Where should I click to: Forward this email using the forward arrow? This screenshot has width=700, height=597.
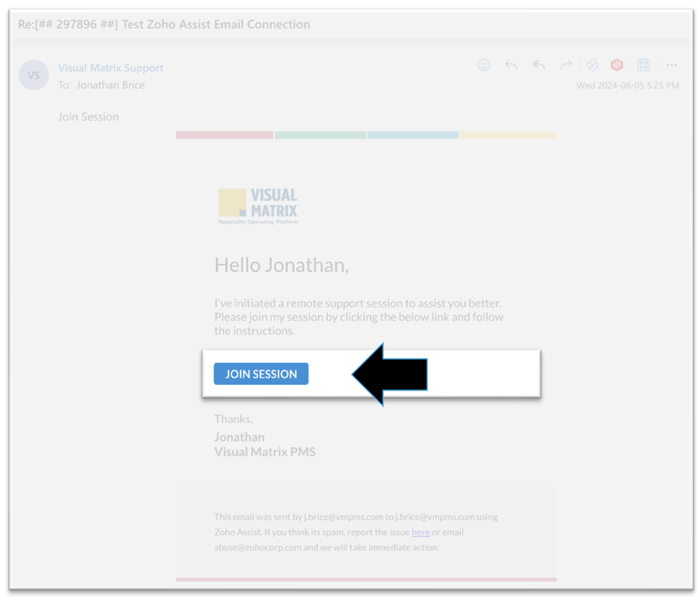[x=566, y=65]
